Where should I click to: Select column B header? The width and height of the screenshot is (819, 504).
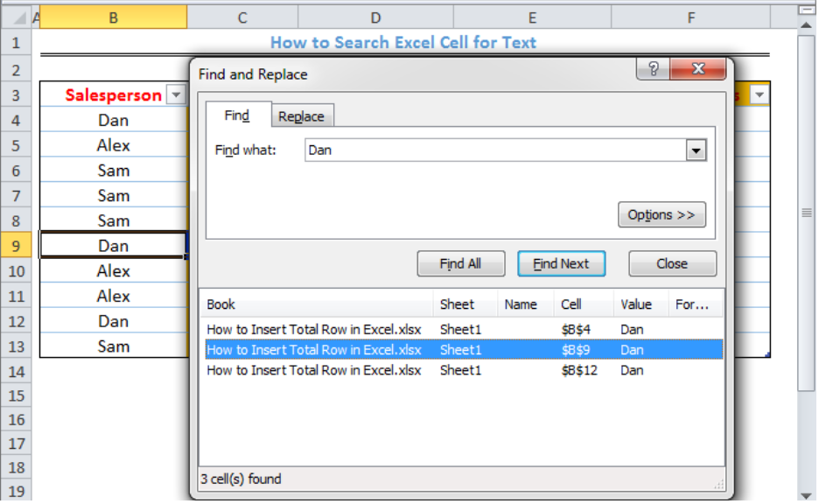click(x=114, y=17)
